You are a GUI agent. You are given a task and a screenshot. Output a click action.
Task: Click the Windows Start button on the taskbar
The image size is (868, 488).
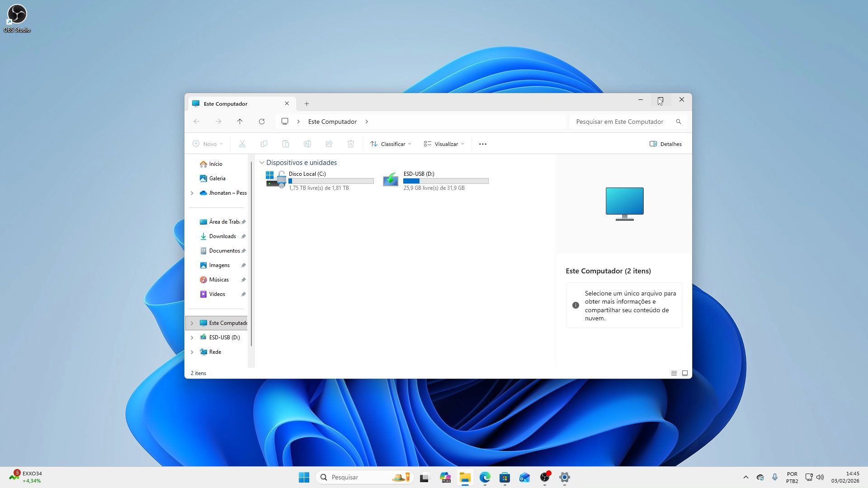pyautogui.click(x=304, y=477)
